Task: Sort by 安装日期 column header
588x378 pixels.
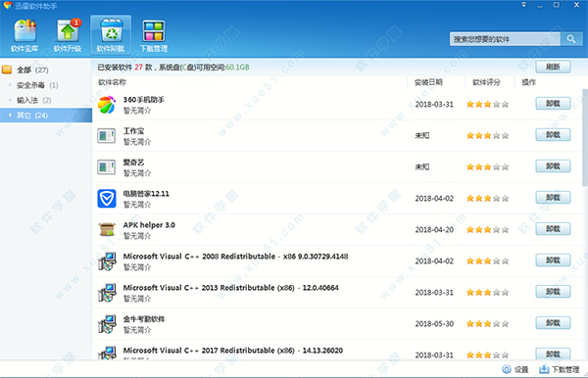Action: pos(428,82)
